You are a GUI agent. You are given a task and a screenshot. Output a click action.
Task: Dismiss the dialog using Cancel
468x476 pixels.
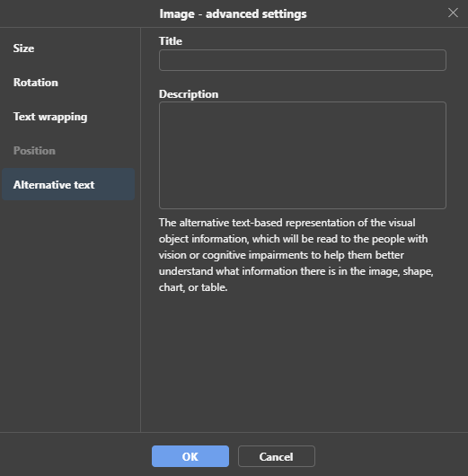277,456
